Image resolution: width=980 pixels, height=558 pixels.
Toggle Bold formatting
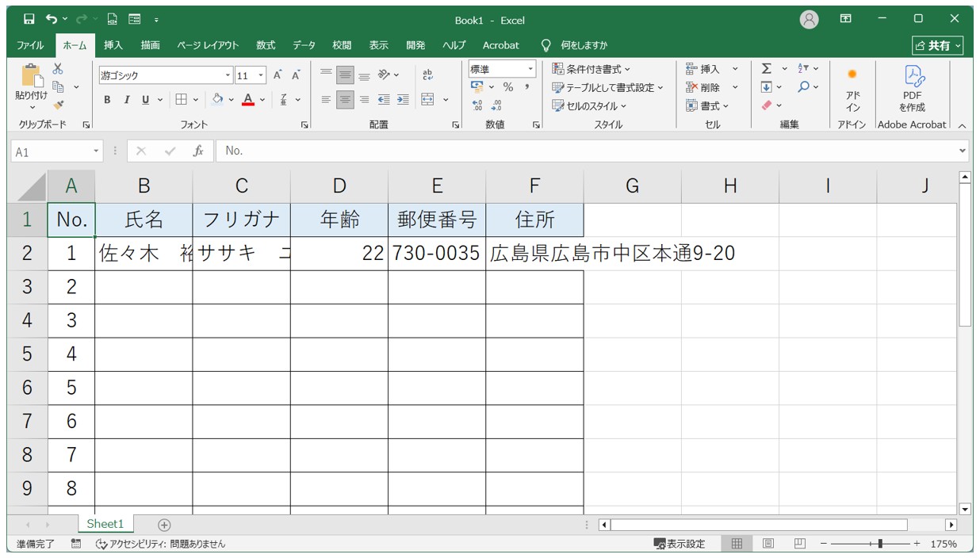(107, 100)
